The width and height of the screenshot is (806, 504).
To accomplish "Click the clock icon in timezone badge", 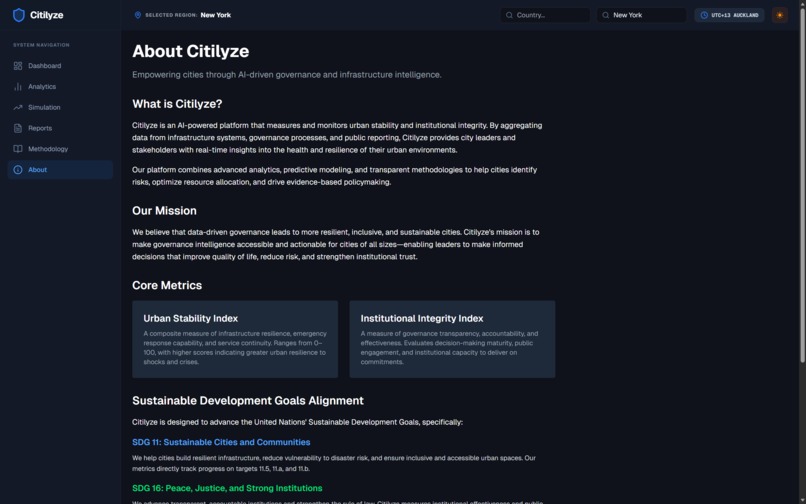I will point(704,15).
